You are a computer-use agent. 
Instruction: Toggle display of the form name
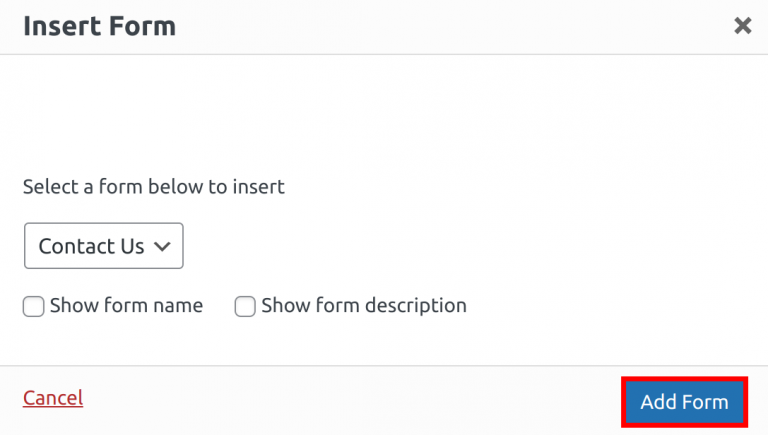tap(33, 307)
